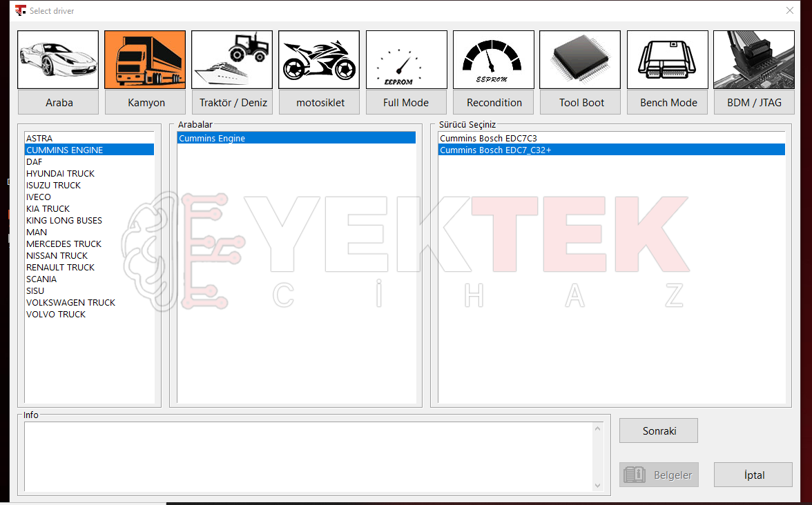Click the Sonraki button

click(x=659, y=430)
